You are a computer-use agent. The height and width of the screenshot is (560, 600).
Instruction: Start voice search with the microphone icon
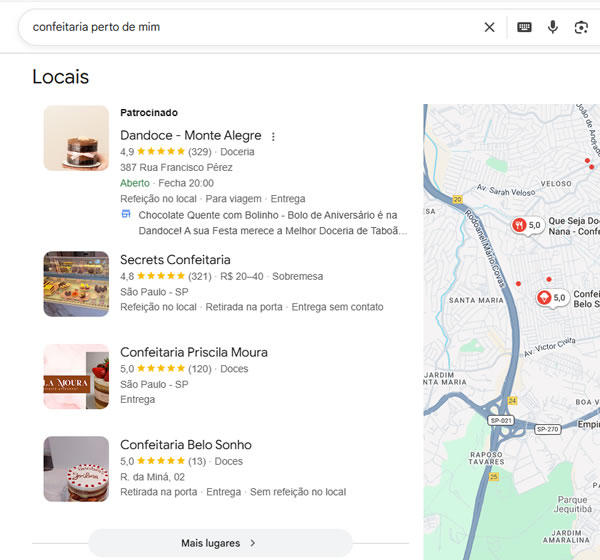point(553,27)
